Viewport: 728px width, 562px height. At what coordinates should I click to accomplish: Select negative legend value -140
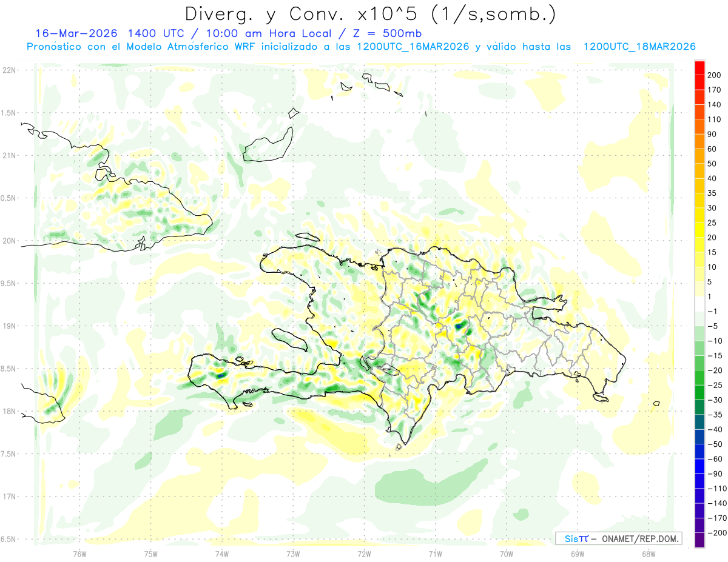tap(717, 503)
